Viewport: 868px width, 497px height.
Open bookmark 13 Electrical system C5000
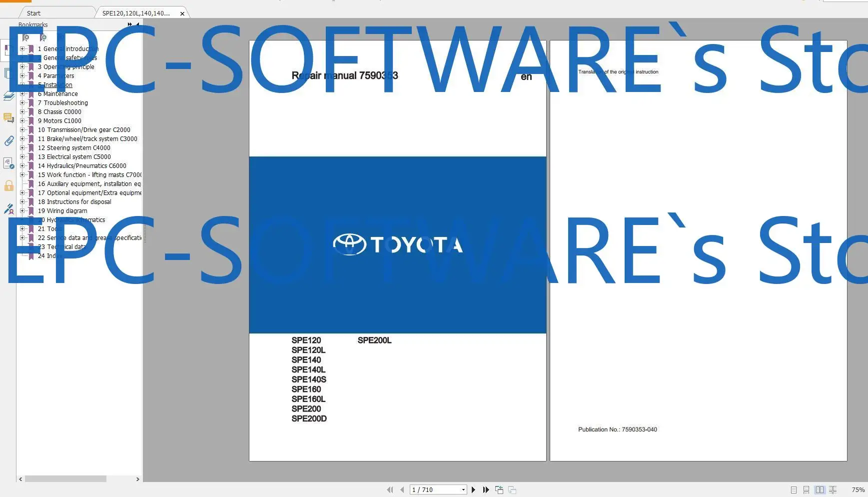[74, 157]
